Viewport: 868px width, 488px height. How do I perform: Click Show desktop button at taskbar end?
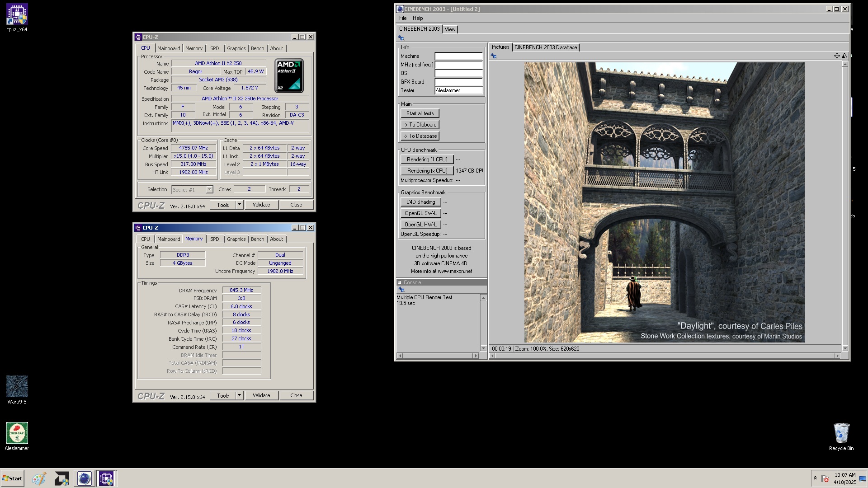[x=863, y=479]
